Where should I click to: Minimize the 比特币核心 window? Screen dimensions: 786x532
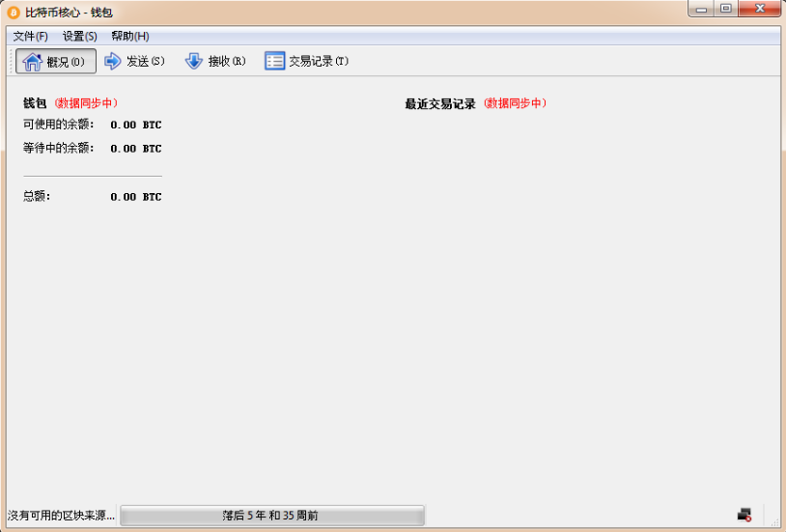click(700, 9)
